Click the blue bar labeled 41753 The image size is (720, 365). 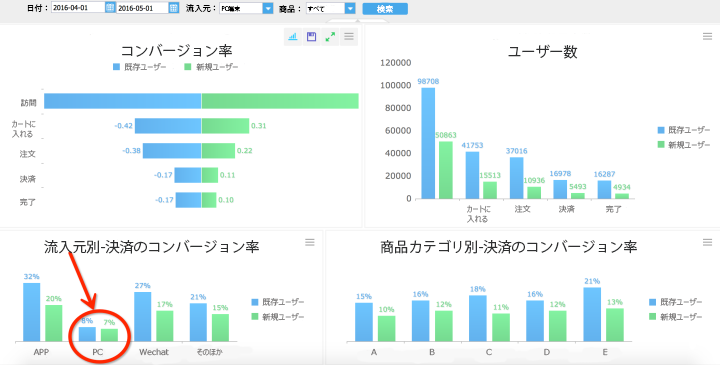pyautogui.click(x=472, y=175)
